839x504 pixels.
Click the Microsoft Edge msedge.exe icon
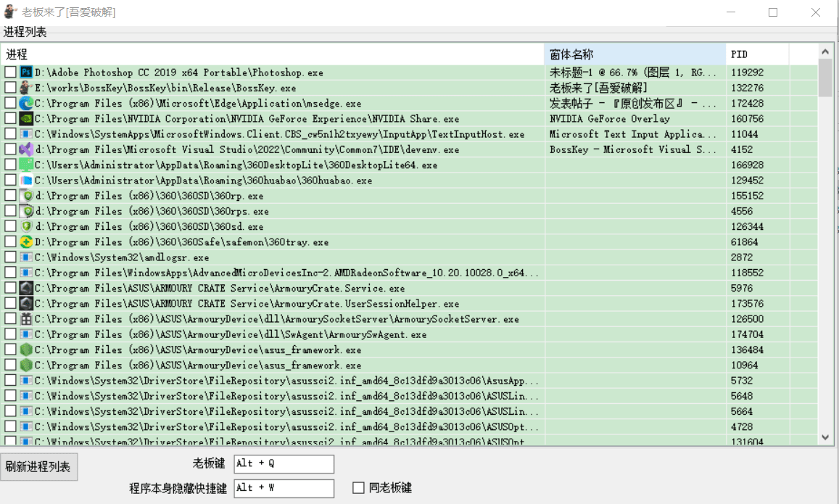click(x=26, y=103)
